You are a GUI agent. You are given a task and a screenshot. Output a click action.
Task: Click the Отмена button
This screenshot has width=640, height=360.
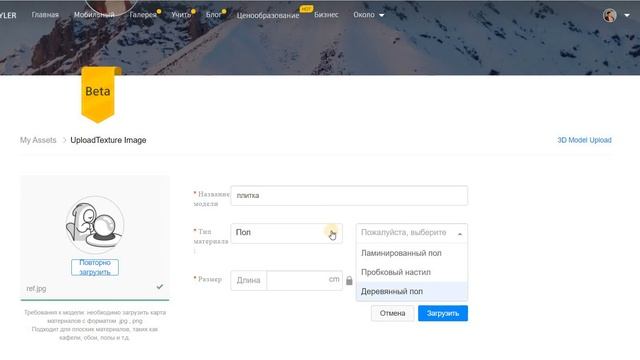point(392,313)
